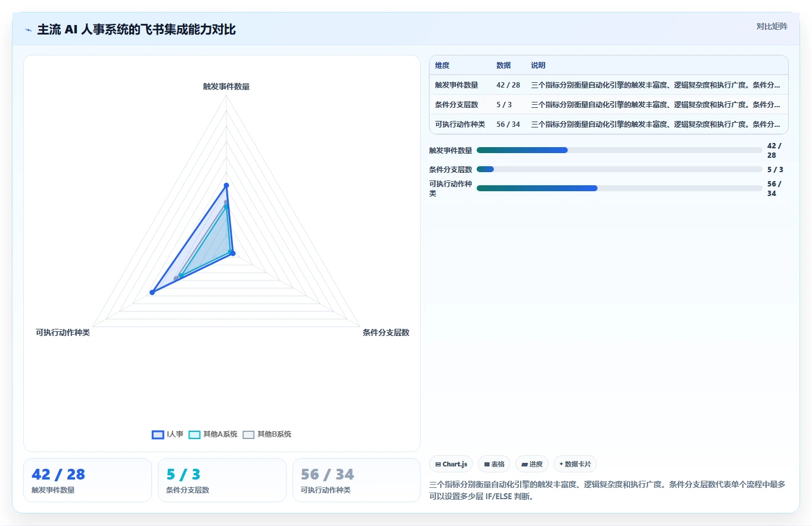Click the 条件分支层数 progress bar
Image resolution: width=812 pixels, height=526 pixels.
coord(620,169)
